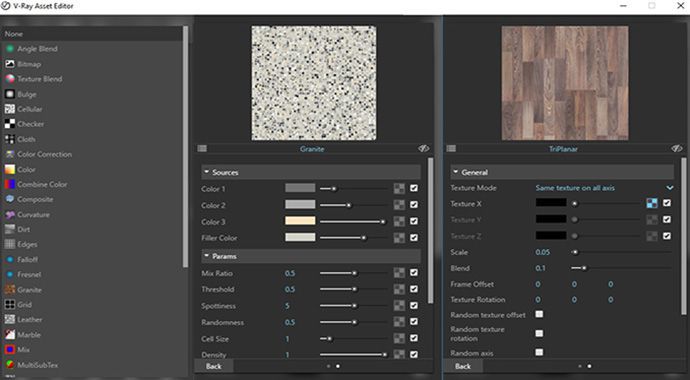Choose the Dirt texture icon
The width and height of the screenshot is (690, 380).
(10, 229)
